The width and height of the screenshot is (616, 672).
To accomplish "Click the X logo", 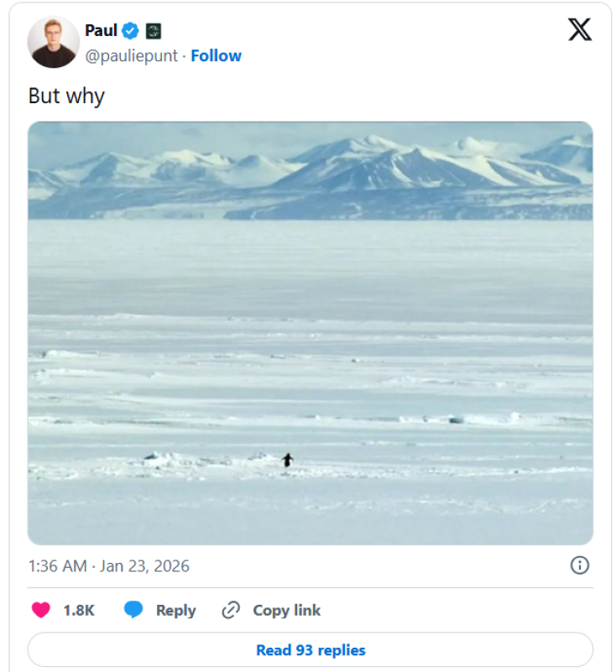I will [579, 30].
